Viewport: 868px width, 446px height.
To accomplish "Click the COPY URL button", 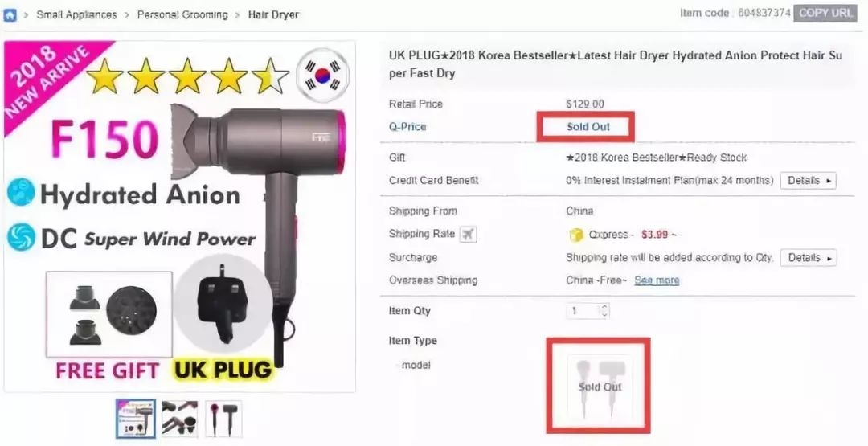I will tap(825, 14).
